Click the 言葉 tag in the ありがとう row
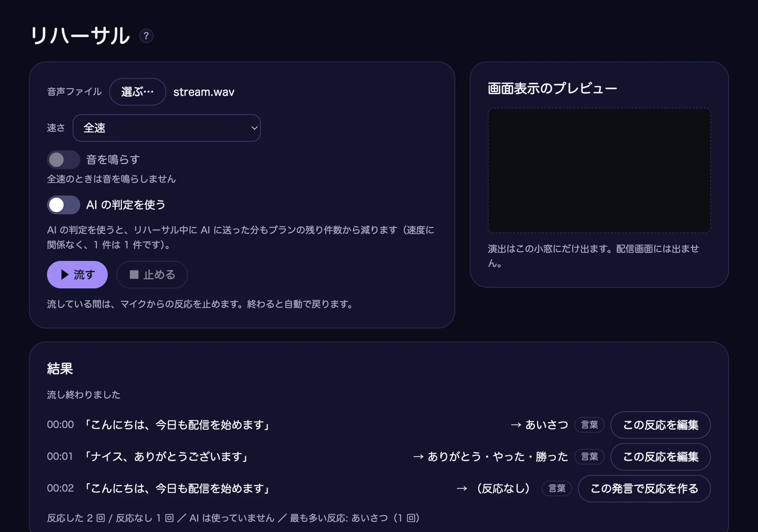This screenshot has width=758, height=532. [x=589, y=457]
